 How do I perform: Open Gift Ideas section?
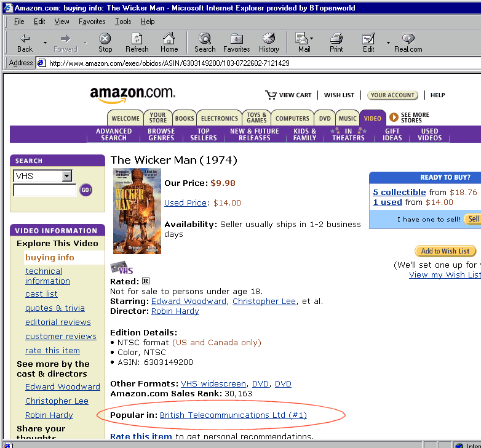392,134
